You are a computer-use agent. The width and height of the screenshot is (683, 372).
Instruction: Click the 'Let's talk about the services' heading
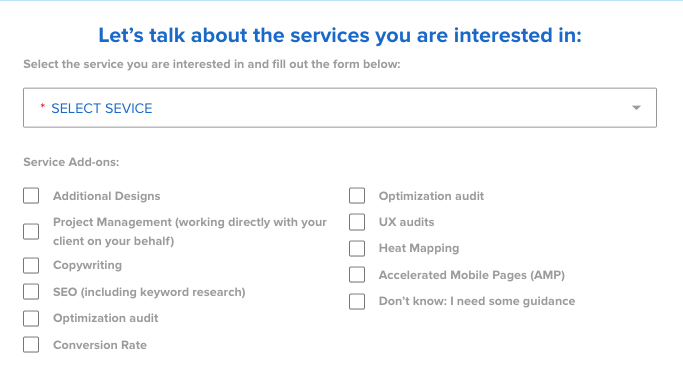(340, 35)
